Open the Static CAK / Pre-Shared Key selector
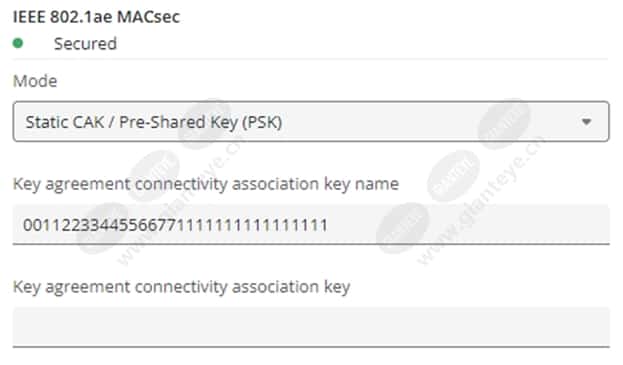The image size is (623, 365). pyautogui.click(x=311, y=122)
